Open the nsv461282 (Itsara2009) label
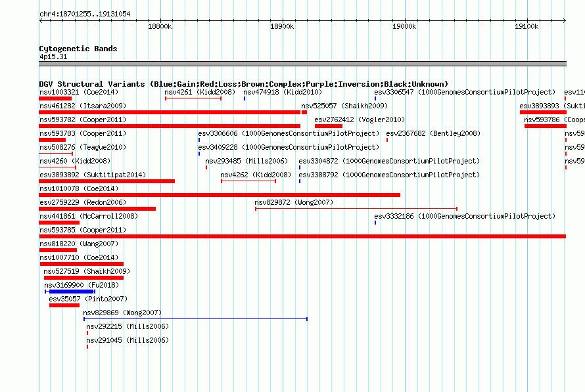Viewport: 585px width, 392px height. [x=83, y=106]
